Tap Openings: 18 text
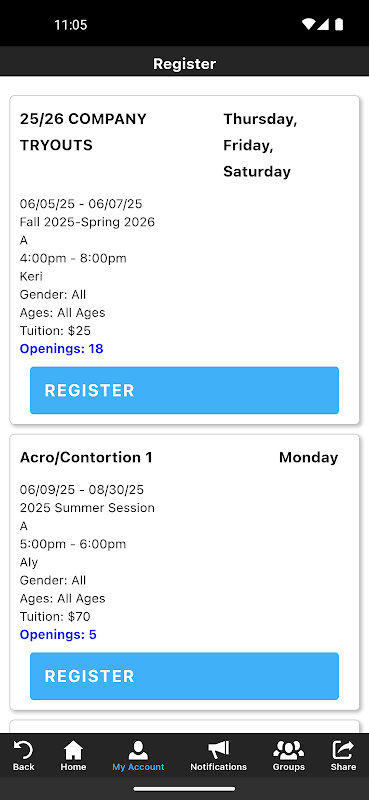Screen dimensions: 369x800 point(62,349)
